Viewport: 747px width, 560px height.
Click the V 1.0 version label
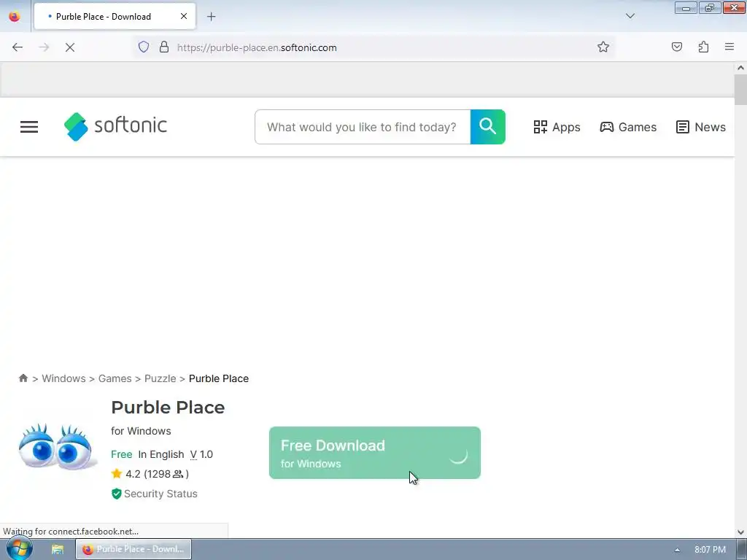tap(201, 454)
